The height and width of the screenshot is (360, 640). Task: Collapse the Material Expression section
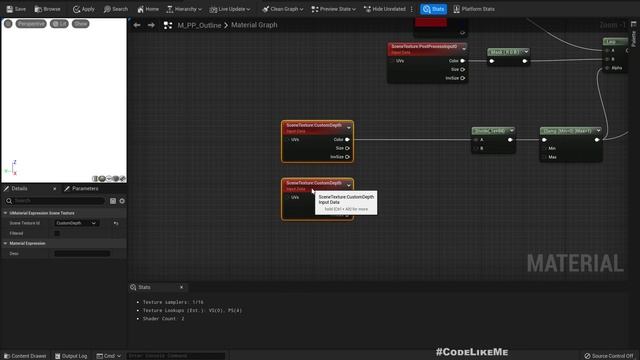(5, 243)
